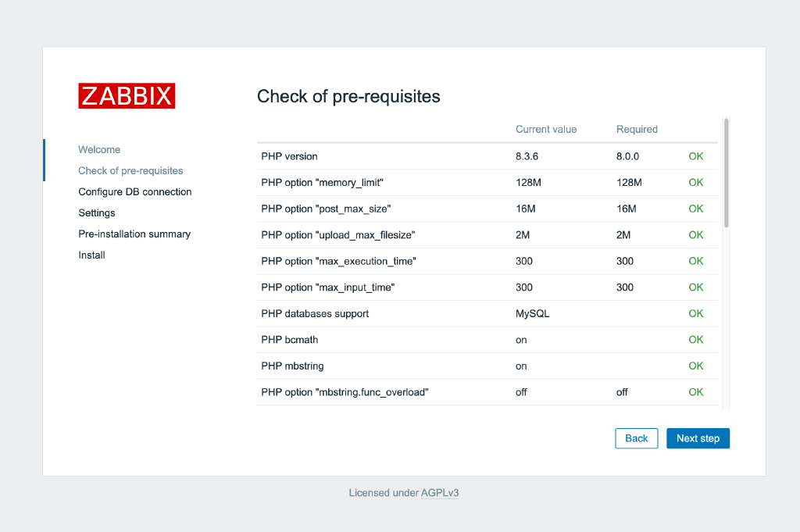
Task: Click the Required column header
Action: 636,129
